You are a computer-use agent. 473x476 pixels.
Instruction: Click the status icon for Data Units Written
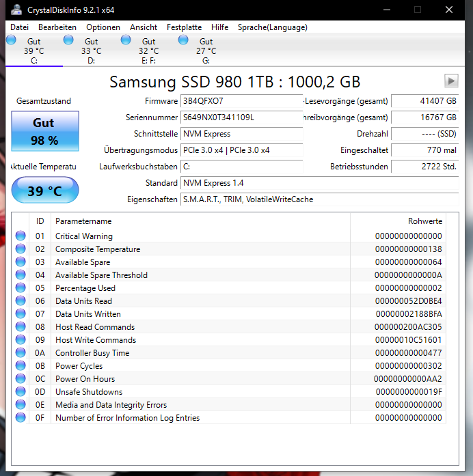click(21, 313)
